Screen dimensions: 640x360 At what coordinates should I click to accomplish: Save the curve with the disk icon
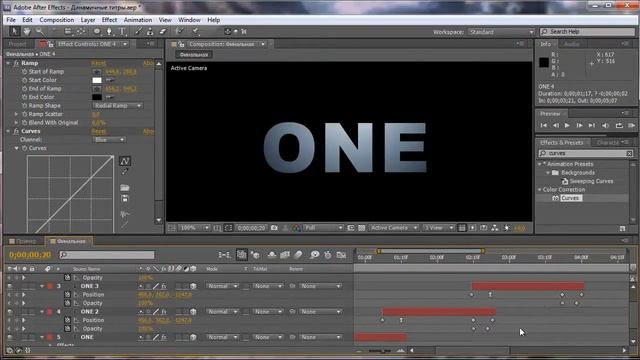coord(125,199)
